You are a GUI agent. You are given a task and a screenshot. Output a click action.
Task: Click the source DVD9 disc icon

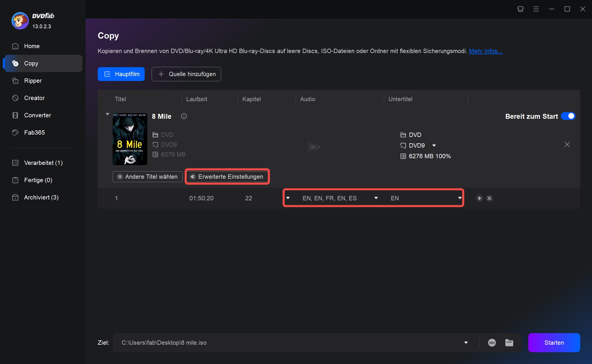click(155, 145)
